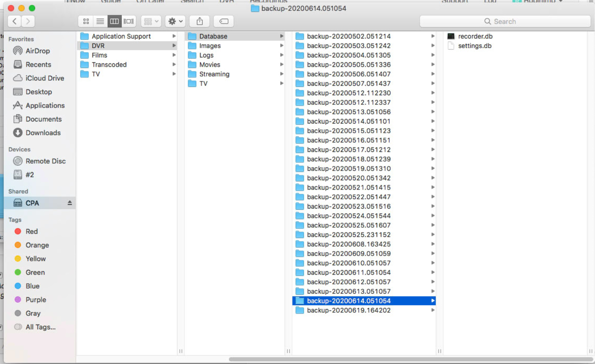Click the Share toolbar icon
This screenshot has height=364, width=595.
(200, 22)
